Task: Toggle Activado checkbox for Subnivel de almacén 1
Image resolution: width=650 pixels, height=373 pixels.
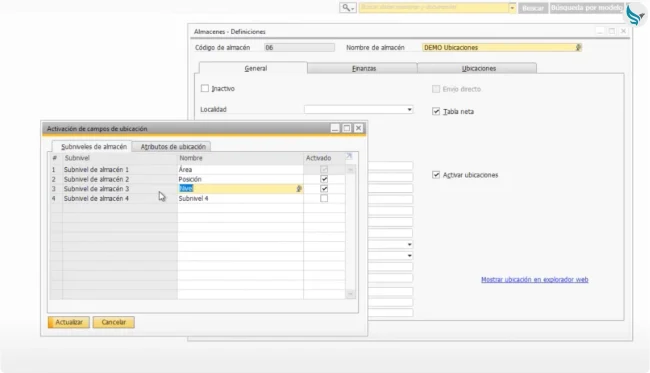Action: 324,169
